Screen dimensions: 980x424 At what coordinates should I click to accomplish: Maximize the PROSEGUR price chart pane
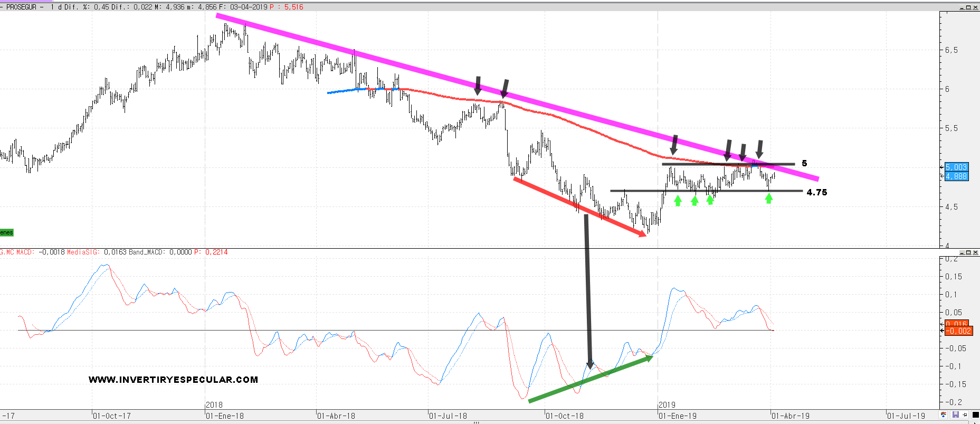click(x=968, y=7)
